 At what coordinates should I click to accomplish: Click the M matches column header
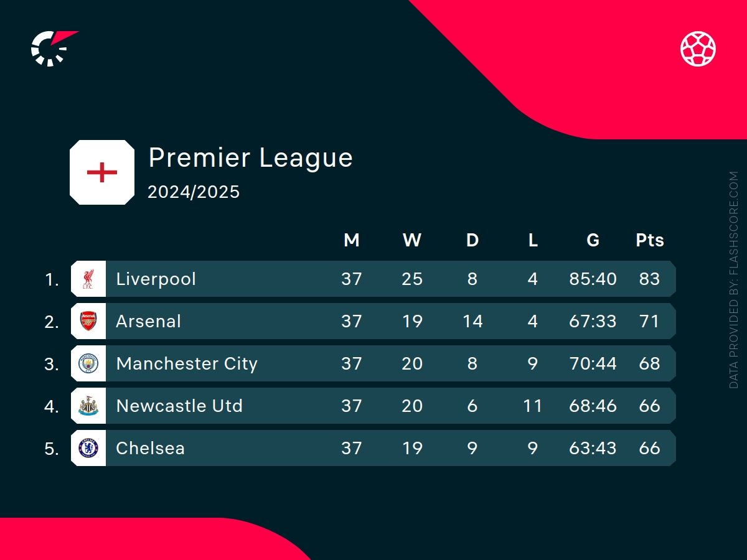click(352, 240)
